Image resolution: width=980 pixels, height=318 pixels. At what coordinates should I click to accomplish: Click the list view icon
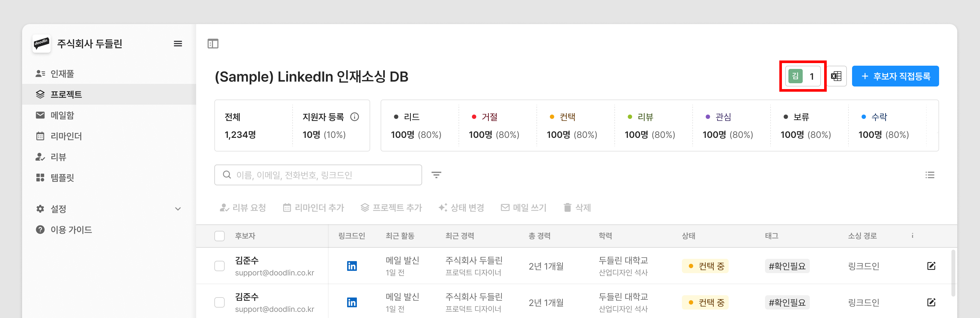pyautogui.click(x=930, y=175)
